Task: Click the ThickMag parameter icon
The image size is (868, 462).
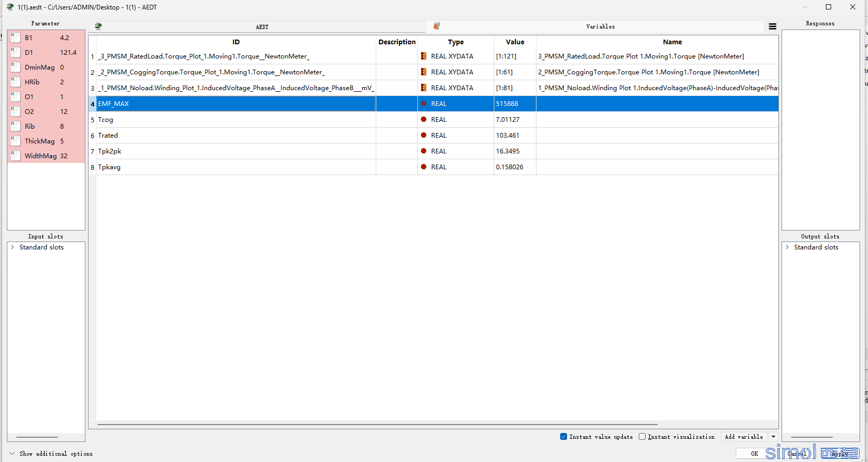Action: tap(16, 141)
